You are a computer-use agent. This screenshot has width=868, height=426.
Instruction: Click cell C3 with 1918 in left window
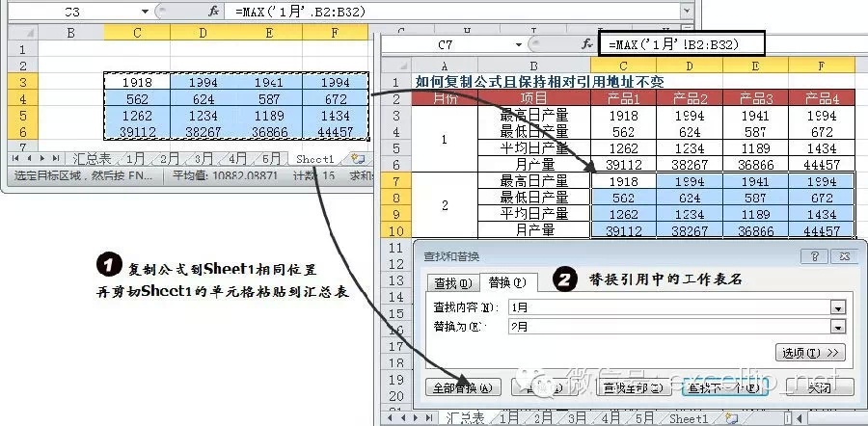(x=137, y=83)
